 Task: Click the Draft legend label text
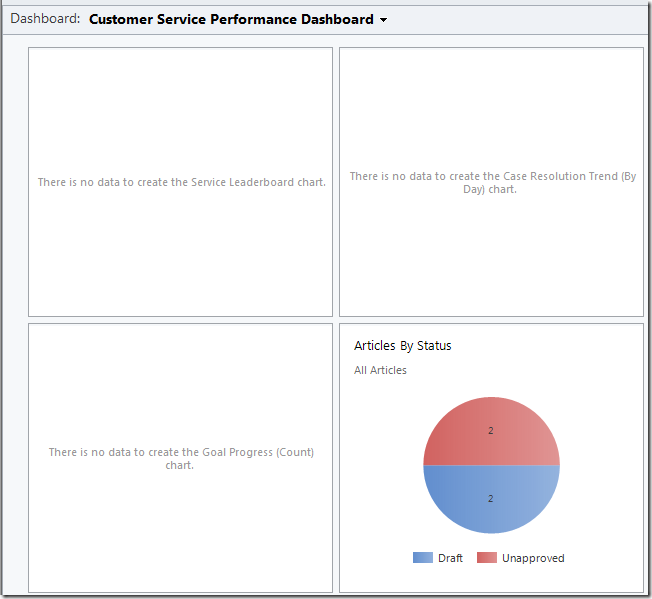tap(450, 558)
